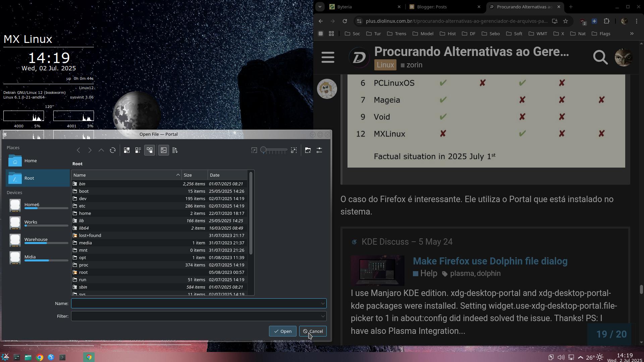Create a new folder in dialog

[x=308, y=150]
